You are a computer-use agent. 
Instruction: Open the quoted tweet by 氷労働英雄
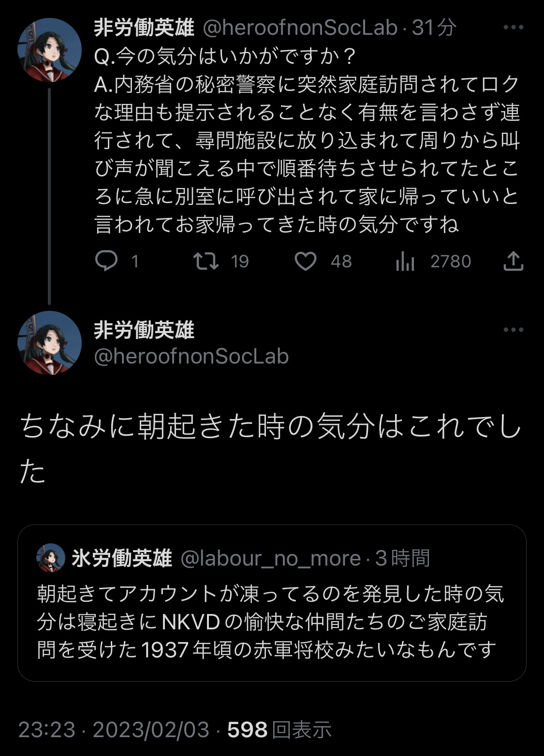coord(272,621)
